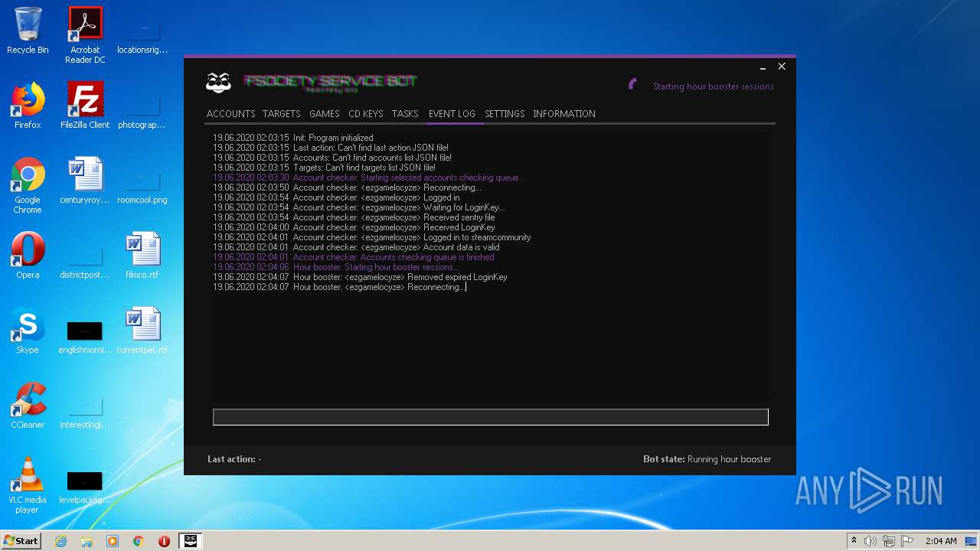980x551 pixels.
Task: Open the volume control in system tray
Action: [870, 541]
